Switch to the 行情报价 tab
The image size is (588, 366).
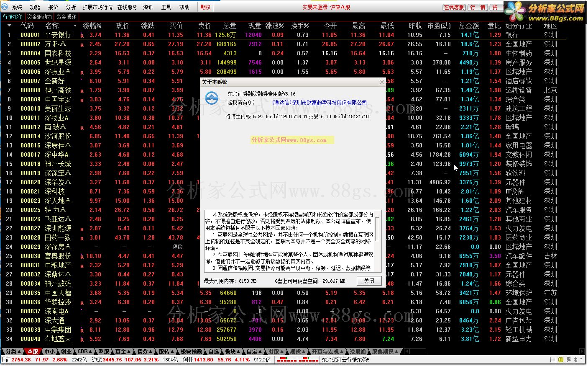point(13,17)
